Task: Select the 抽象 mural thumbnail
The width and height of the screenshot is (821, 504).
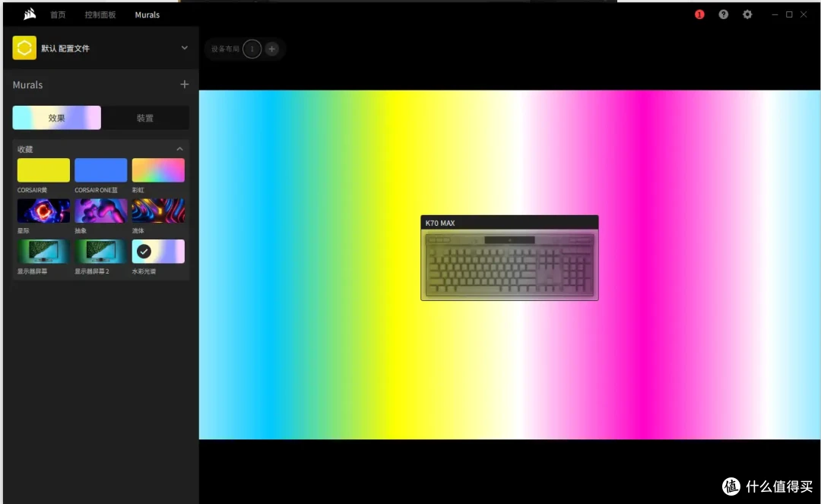Action: pyautogui.click(x=100, y=211)
